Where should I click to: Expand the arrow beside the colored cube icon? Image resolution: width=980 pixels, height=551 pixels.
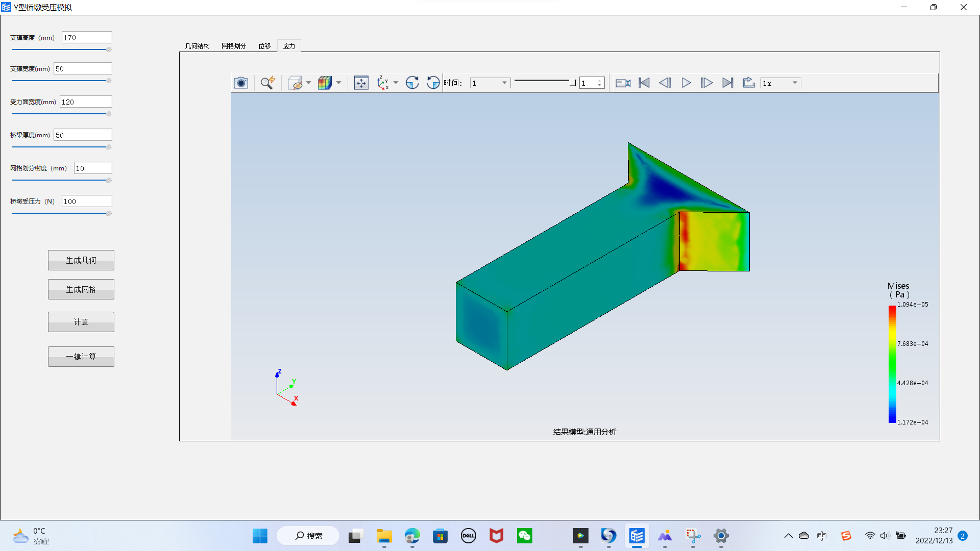pos(338,83)
